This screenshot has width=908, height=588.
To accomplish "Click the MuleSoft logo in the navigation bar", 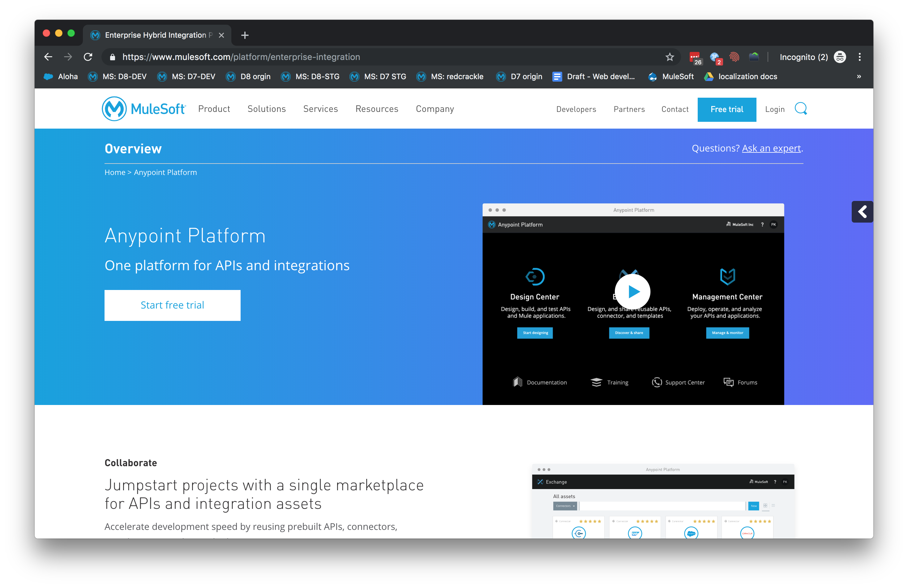I will 144,109.
